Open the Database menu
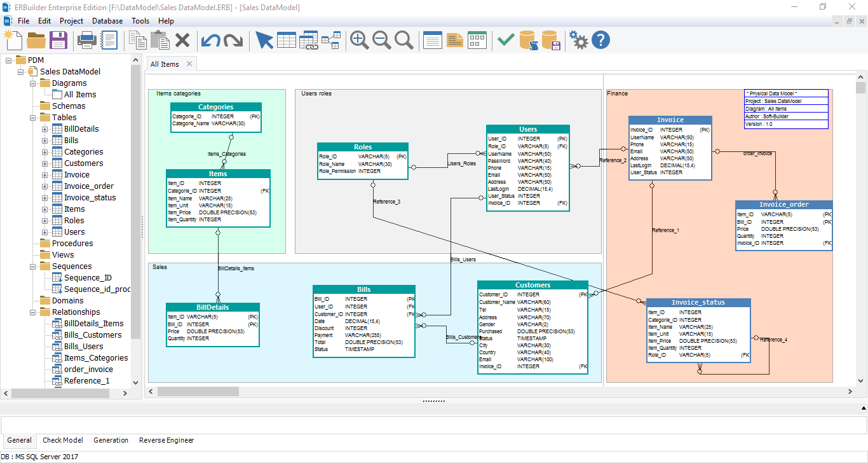The width and height of the screenshot is (868, 463). [x=107, y=20]
